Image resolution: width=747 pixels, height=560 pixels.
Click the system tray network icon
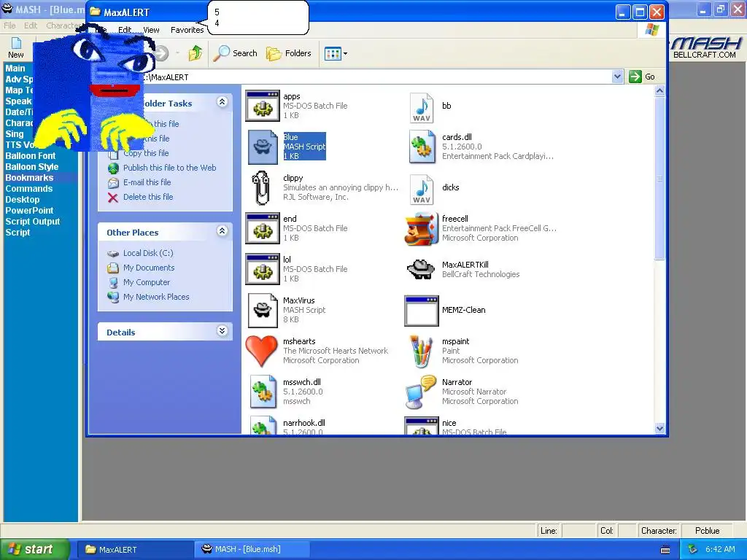[x=692, y=549]
